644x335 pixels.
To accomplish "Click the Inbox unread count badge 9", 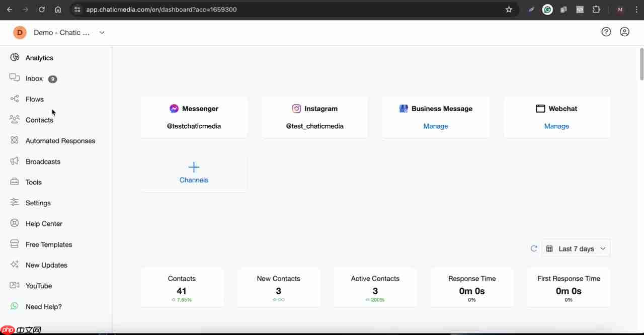I will pyautogui.click(x=52, y=79).
